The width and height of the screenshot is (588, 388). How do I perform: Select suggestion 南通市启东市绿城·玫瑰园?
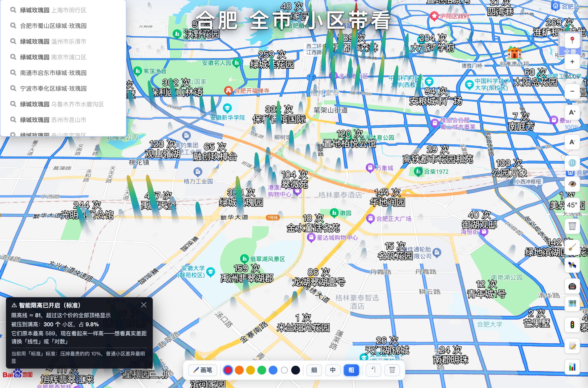click(x=63, y=73)
